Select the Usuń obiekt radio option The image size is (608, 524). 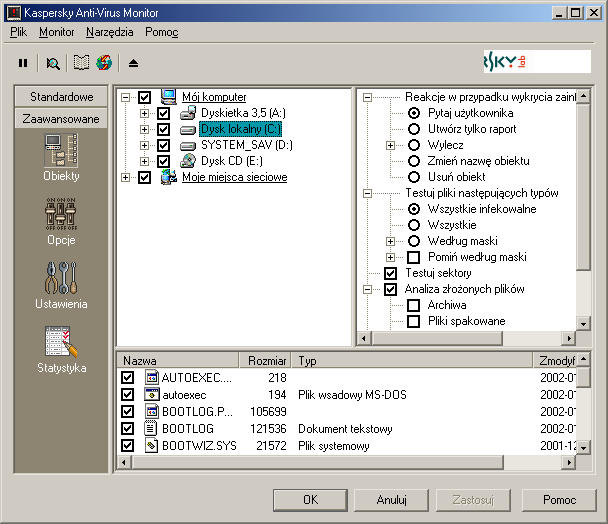coord(414,177)
